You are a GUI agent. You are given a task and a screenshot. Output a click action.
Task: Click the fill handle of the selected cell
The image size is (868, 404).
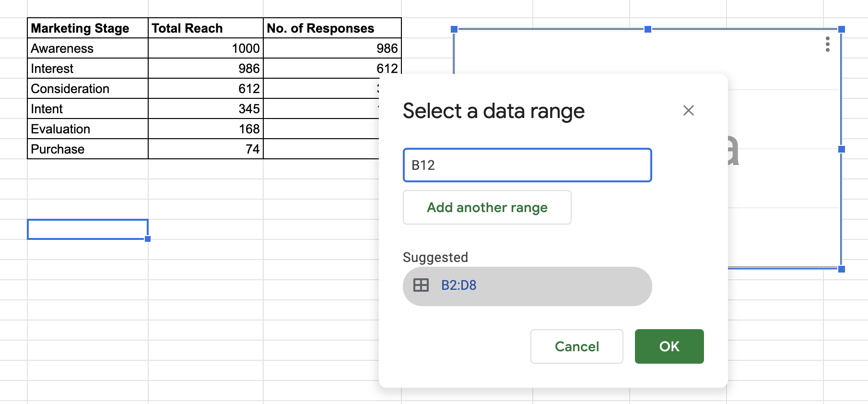coord(148,239)
